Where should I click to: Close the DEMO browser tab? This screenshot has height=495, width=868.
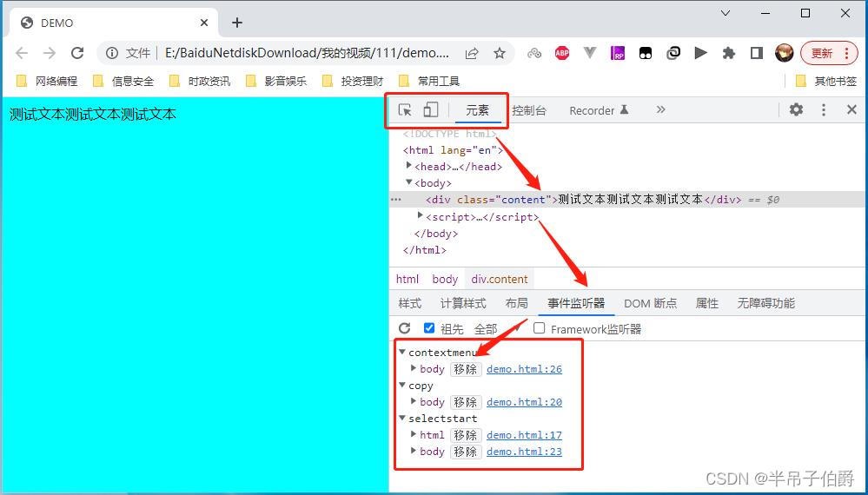(204, 23)
